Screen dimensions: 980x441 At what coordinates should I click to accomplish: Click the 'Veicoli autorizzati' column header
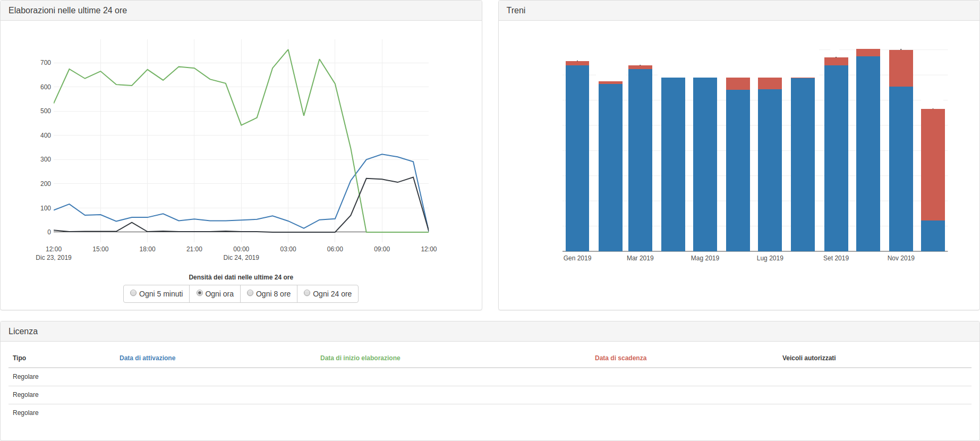click(x=809, y=358)
